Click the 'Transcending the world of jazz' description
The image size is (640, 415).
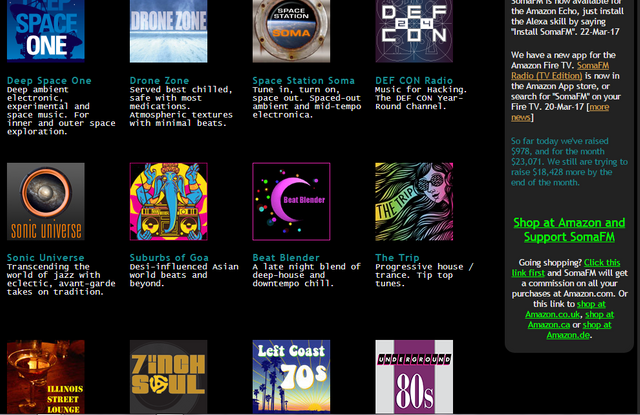coord(61,279)
